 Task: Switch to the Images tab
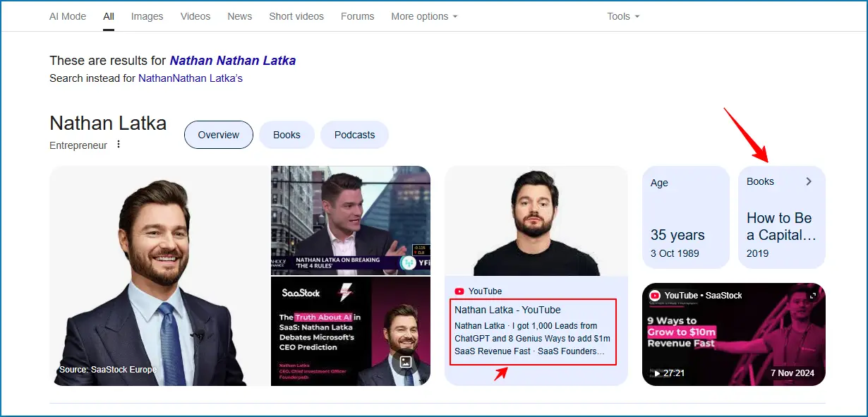pos(147,16)
